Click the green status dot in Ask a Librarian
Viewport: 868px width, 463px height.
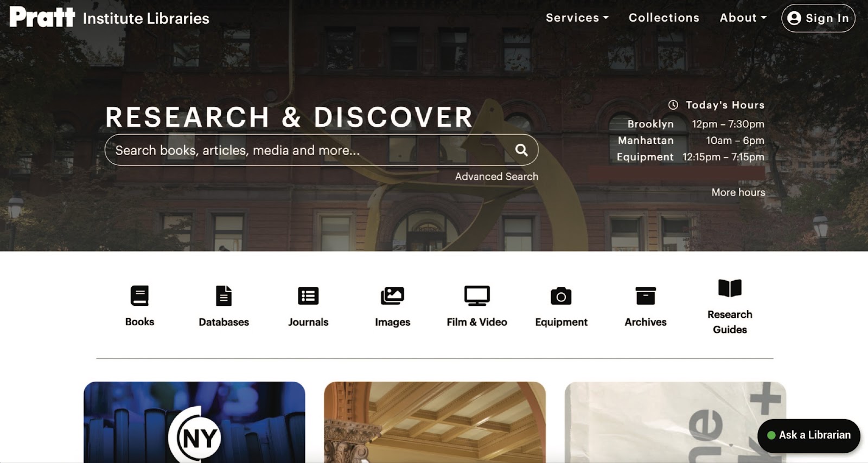tap(771, 435)
